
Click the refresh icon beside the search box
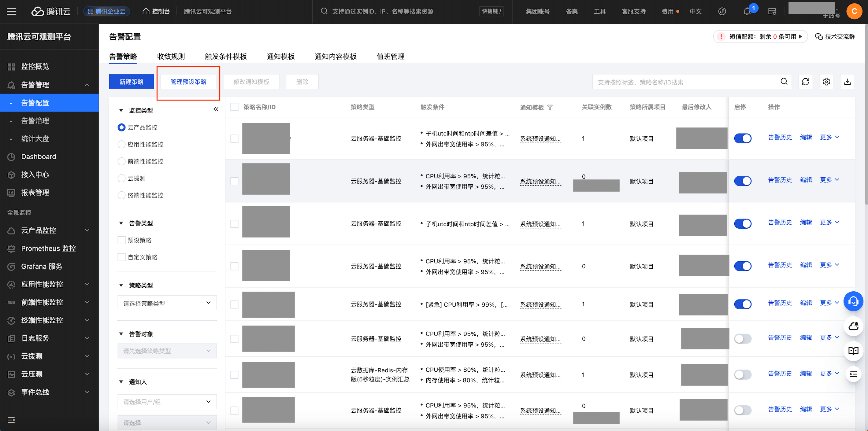805,82
